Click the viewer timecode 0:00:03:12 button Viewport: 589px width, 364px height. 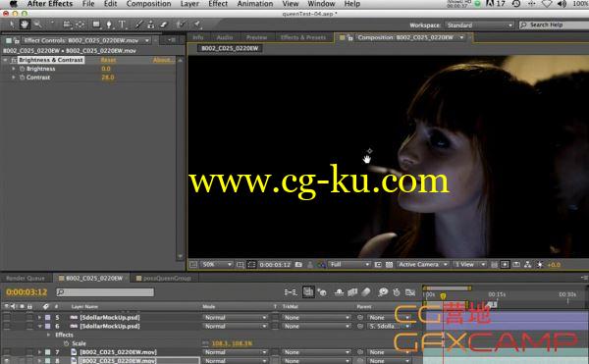[x=275, y=265]
